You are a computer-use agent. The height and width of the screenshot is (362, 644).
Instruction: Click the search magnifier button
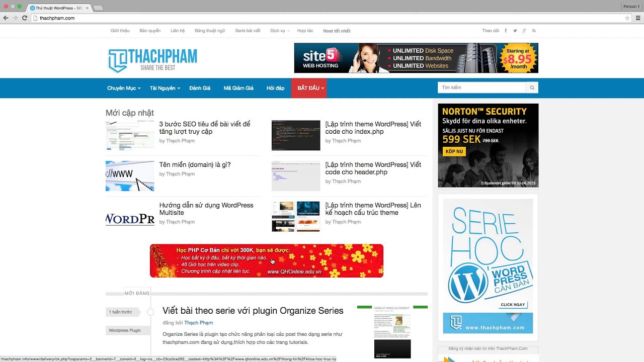pyautogui.click(x=532, y=87)
